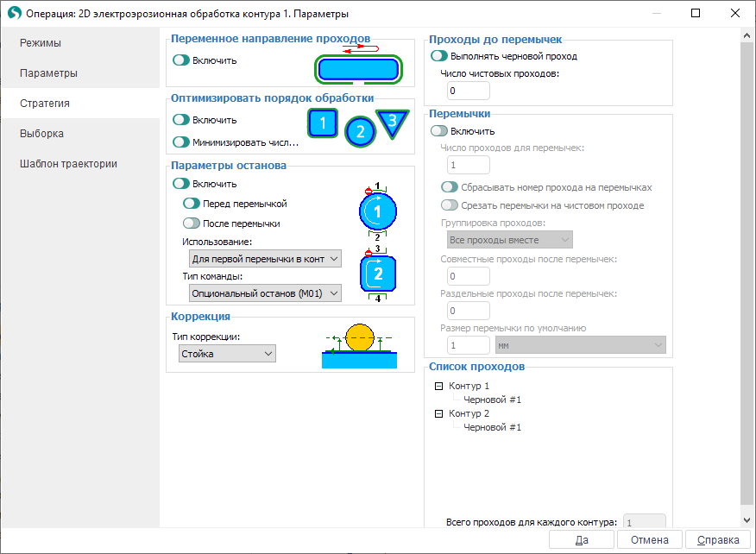Image resolution: width=756 pixels, height=554 pixels.
Task: Open the Выборка section
Action: point(42,134)
